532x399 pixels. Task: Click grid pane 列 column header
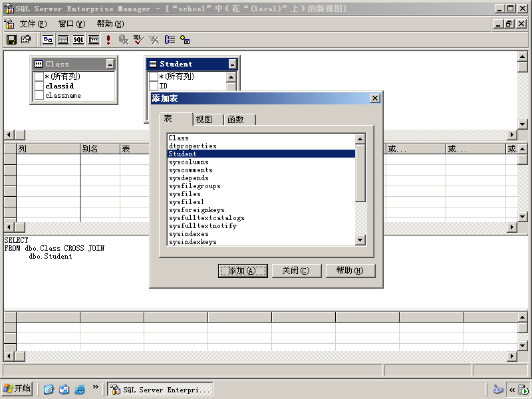pyautogui.click(x=48, y=148)
